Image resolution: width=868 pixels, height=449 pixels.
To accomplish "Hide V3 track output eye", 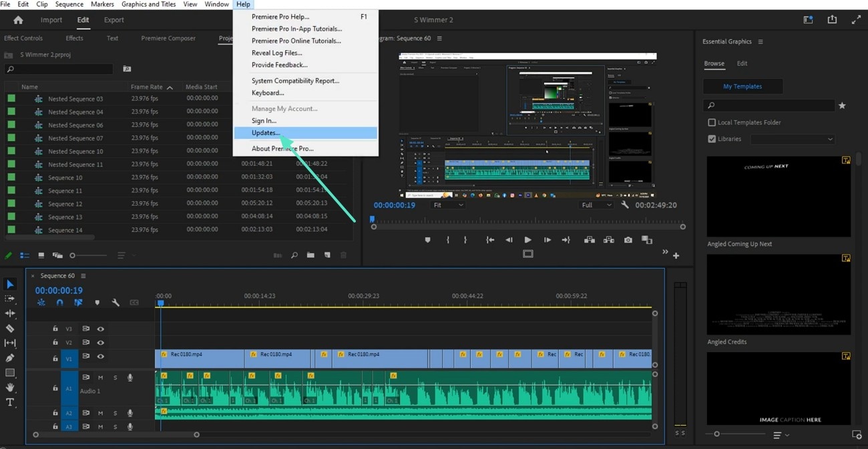I will (x=101, y=329).
